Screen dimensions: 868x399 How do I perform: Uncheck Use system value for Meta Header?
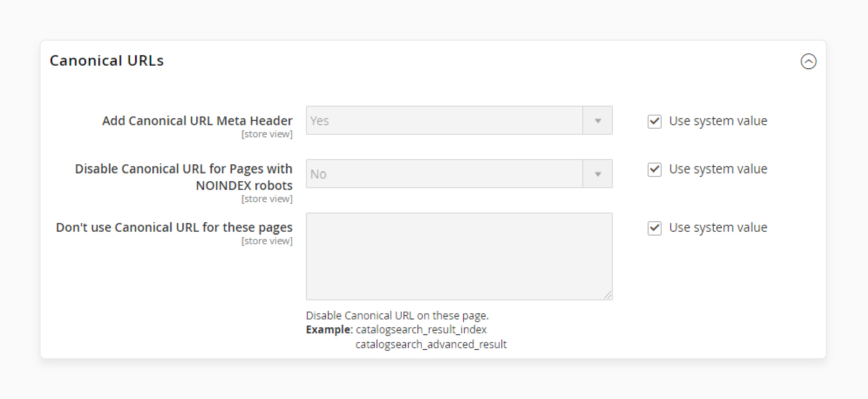pos(654,121)
